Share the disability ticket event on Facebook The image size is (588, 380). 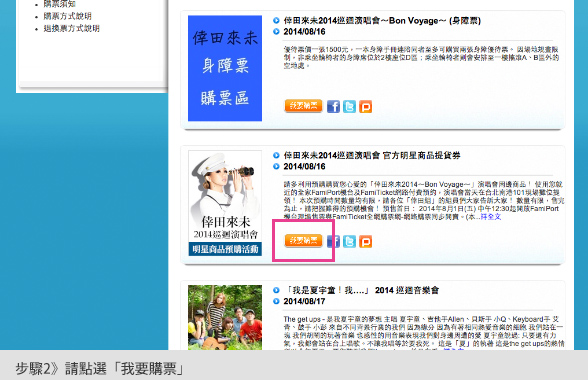pyautogui.click(x=333, y=107)
